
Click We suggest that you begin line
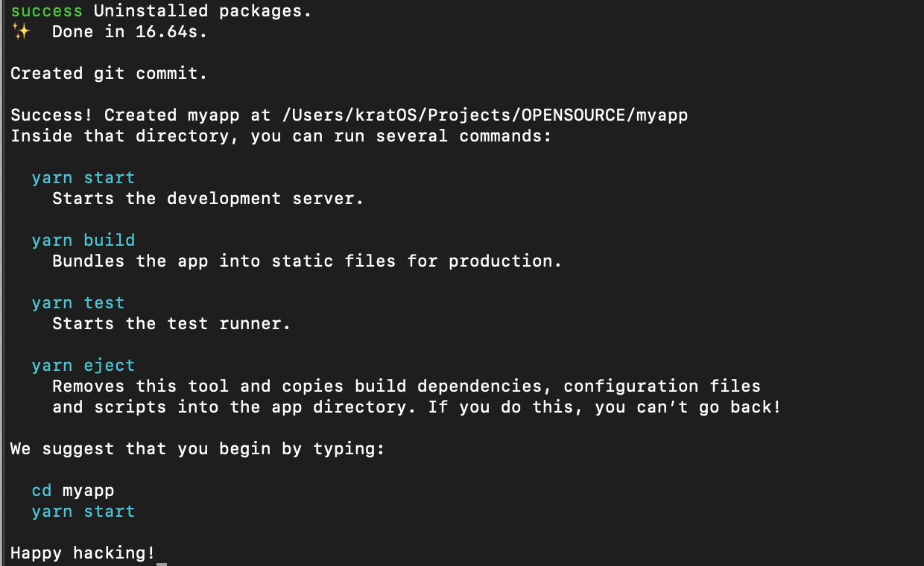197,449
